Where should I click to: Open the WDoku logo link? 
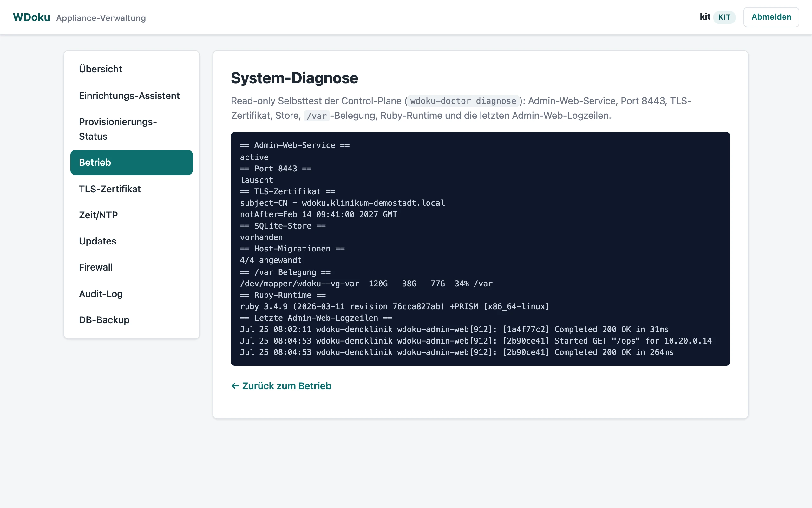31,17
